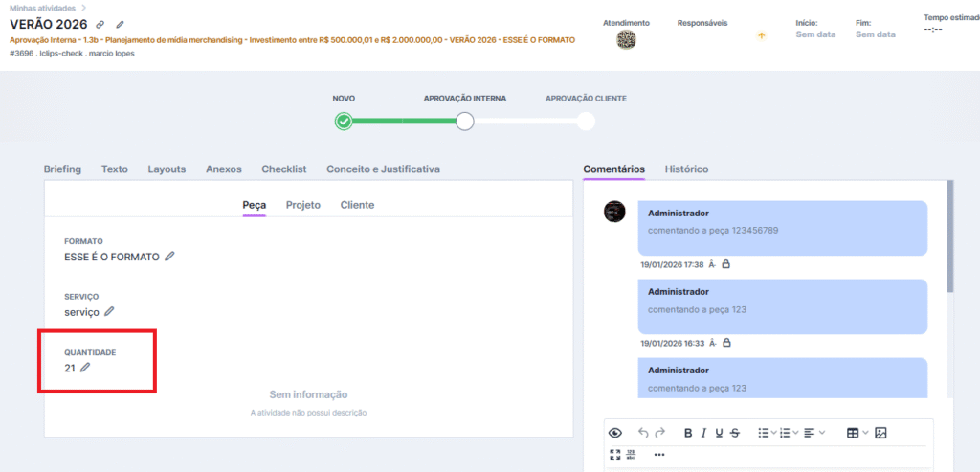Switch to the Checklist tab
Image resolution: width=980 pixels, height=472 pixels.
283,169
